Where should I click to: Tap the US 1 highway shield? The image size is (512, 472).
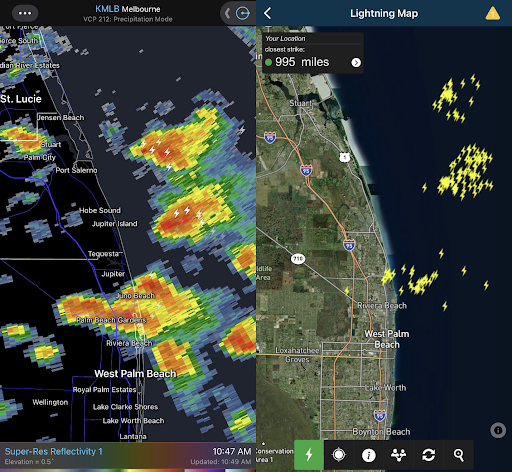click(345, 157)
